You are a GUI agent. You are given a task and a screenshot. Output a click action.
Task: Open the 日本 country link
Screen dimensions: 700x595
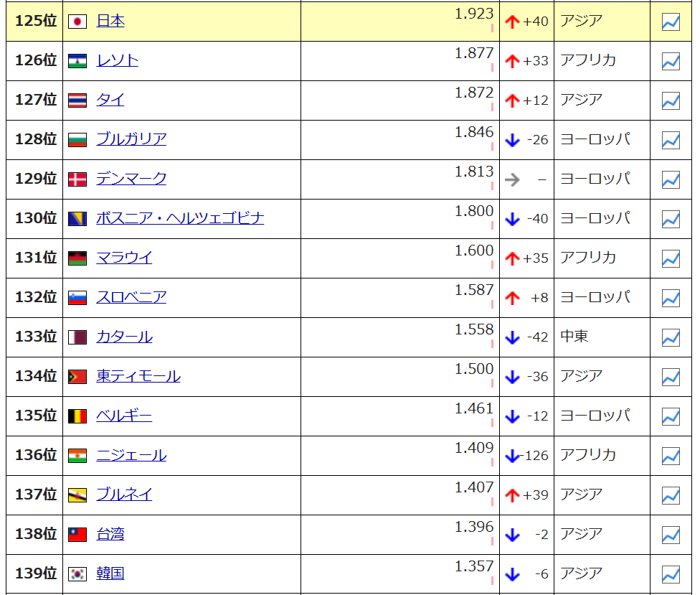pyautogui.click(x=110, y=22)
